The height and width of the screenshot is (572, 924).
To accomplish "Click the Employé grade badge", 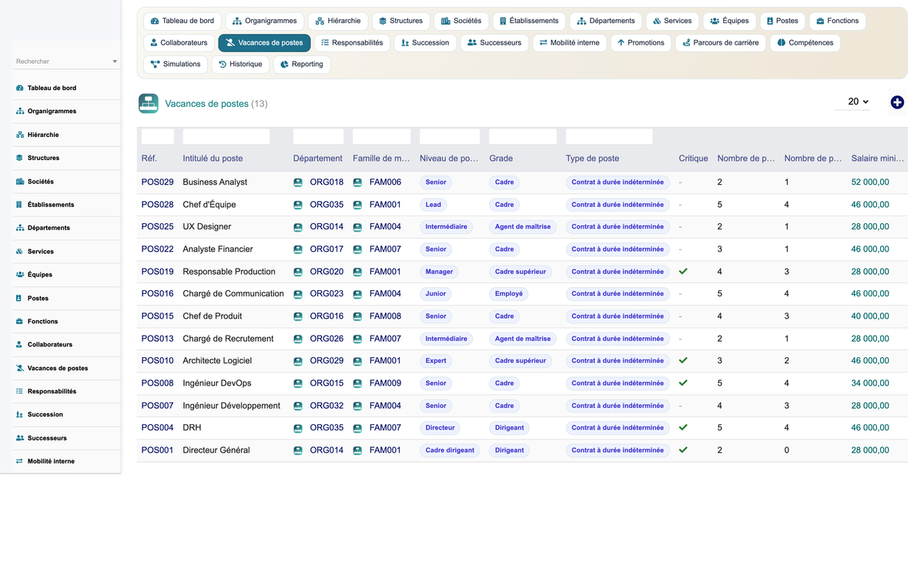I will coord(509,294).
